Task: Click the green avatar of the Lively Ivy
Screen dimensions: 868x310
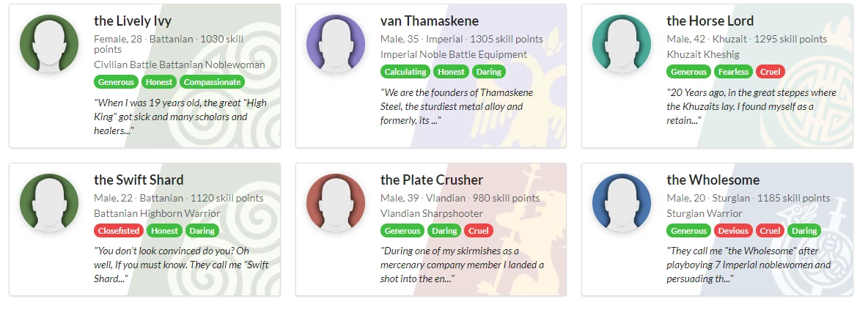Action: coord(49,44)
